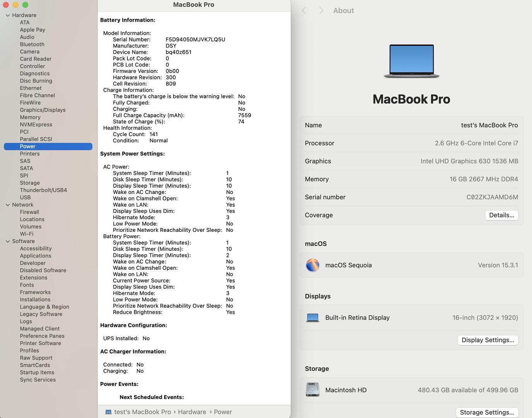The width and height of the screenshot is (532, 418).
Task: Click the Built-in Retina Display row
Action: pyautogui.click(x=412, y=318)
